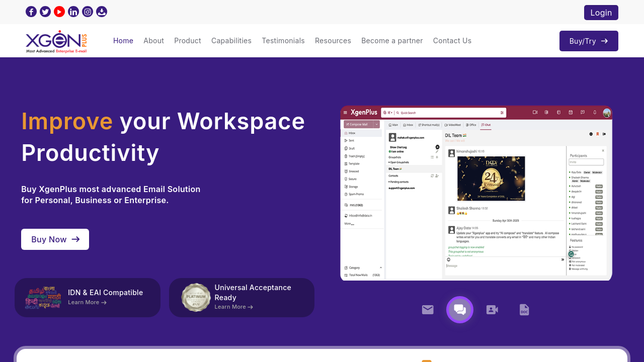Click Learn More under IDN & EAI Compatible
This screenshot has width=644, height=362.
[87, 303]
